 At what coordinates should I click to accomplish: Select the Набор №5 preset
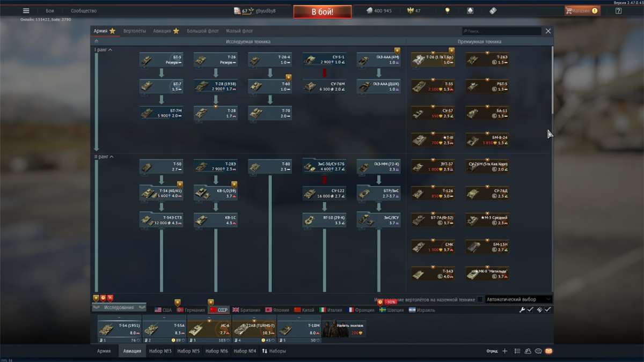click(188, 351)
